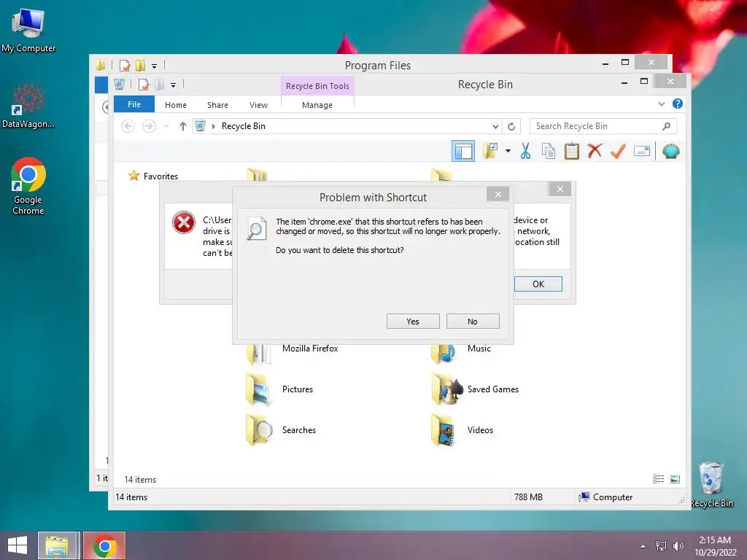This screenshot has height=560, width=747.
Task: Click the network tray icon
Action: pyautogui.click(x=660, y=546)
